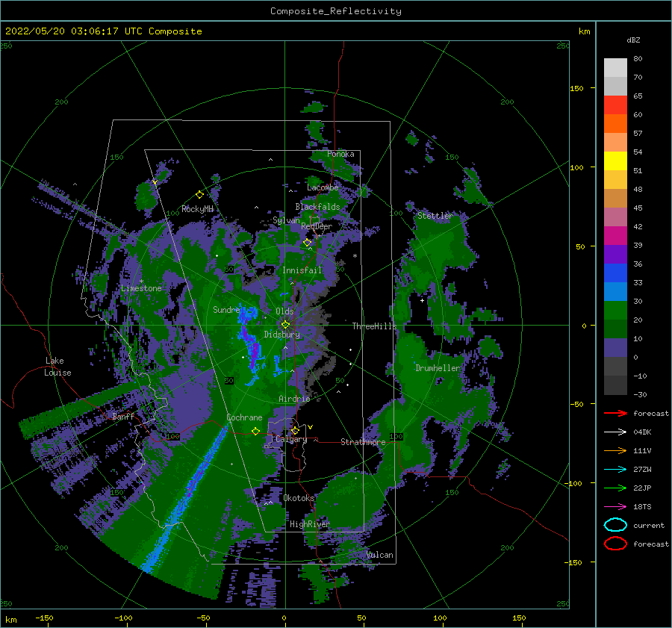Click the 'Composite_Reflectivity' title text
Screen dimensions: 672x628
(x=335, y=11)
